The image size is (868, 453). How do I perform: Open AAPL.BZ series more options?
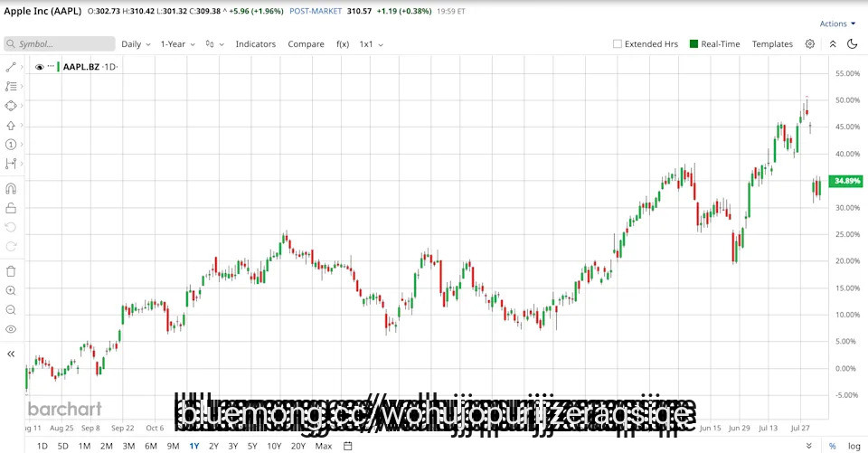pyautogui.click(x=51, y=66)
